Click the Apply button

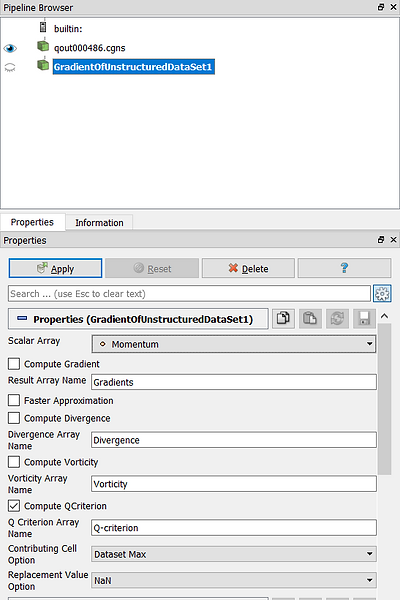(56, 268)
